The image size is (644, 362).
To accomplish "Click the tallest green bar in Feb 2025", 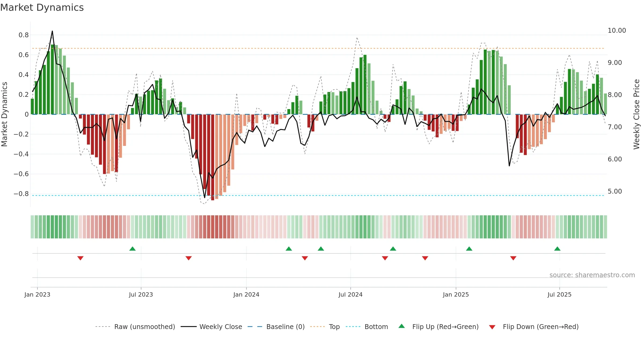I will coord(485,82).
